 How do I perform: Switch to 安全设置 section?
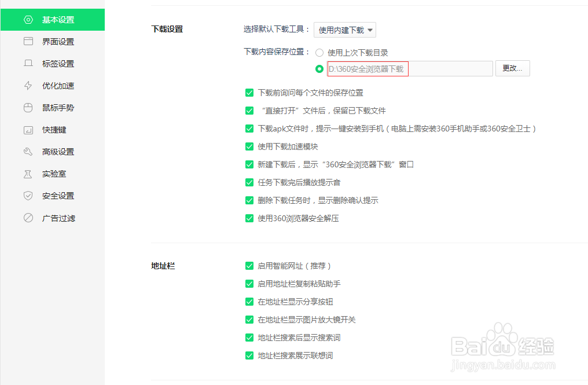pyautogui.click(x=53, y=196)
